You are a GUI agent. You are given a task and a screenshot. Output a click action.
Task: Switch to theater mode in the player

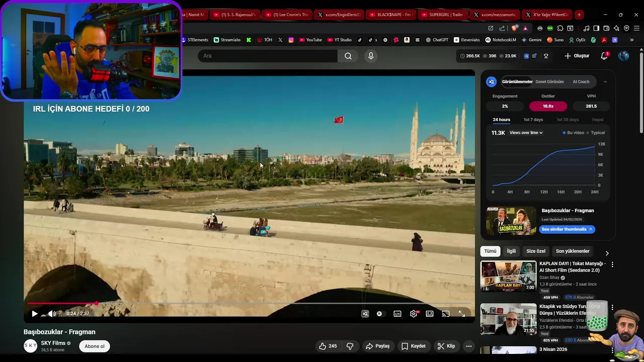coord(430,314)
